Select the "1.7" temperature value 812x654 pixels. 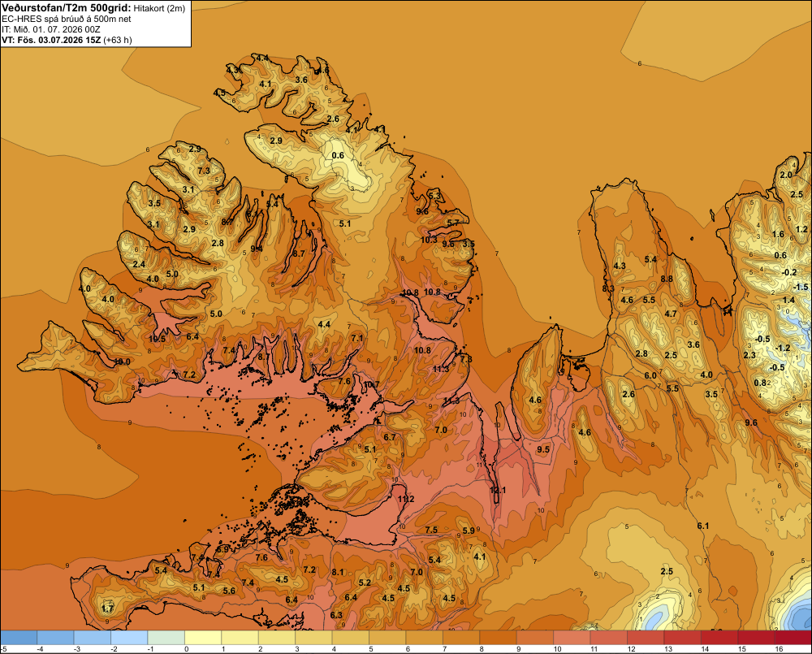[108, 609]
